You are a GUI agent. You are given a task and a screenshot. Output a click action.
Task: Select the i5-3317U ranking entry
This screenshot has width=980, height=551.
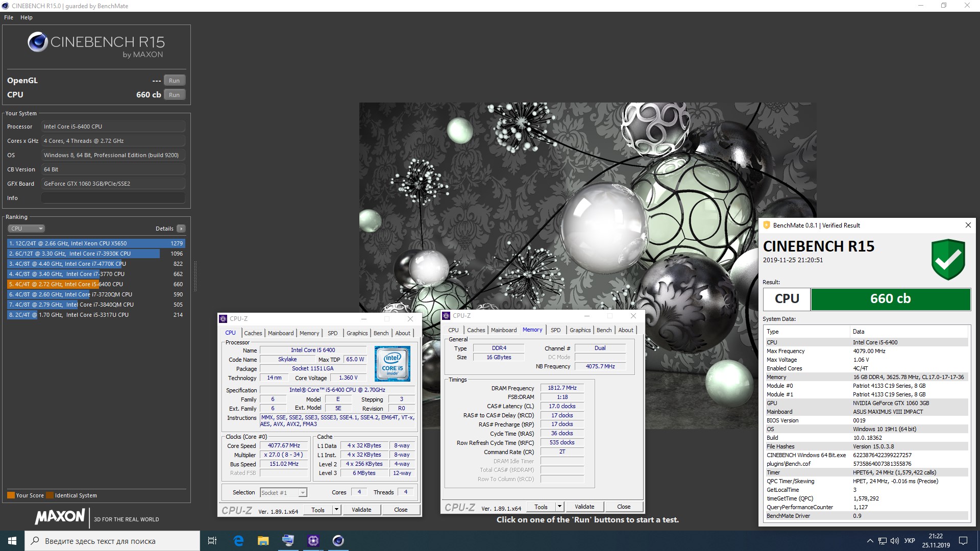96,315
